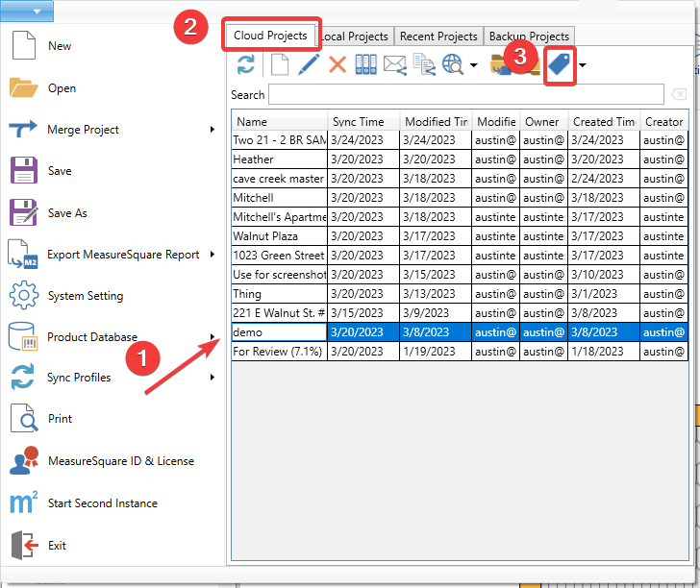Viewport: 700px width, 588px height.
Task: Click the Sync Profiles arrows icon
Action: pyautogui.click(x=22, y=377)
